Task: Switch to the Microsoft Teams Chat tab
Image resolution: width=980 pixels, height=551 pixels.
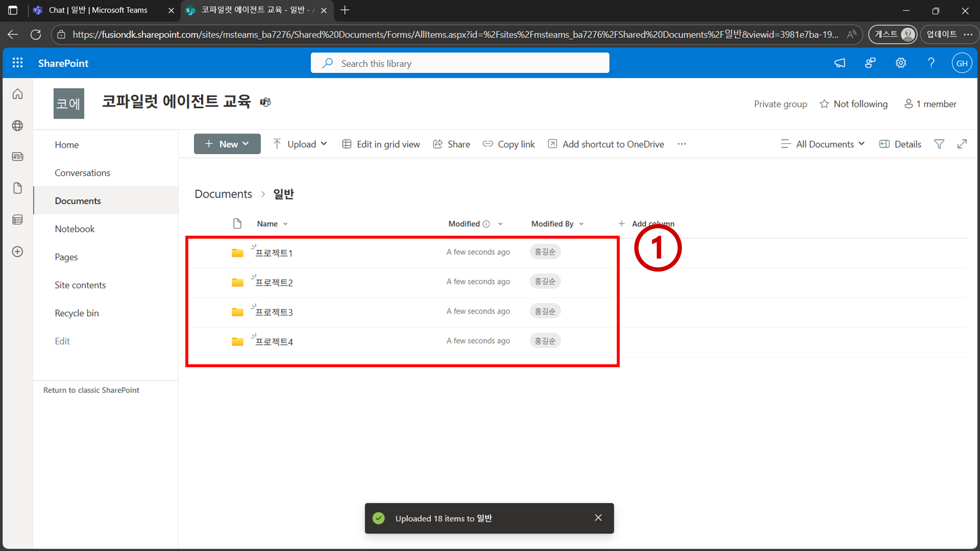Action: point(98,10)
